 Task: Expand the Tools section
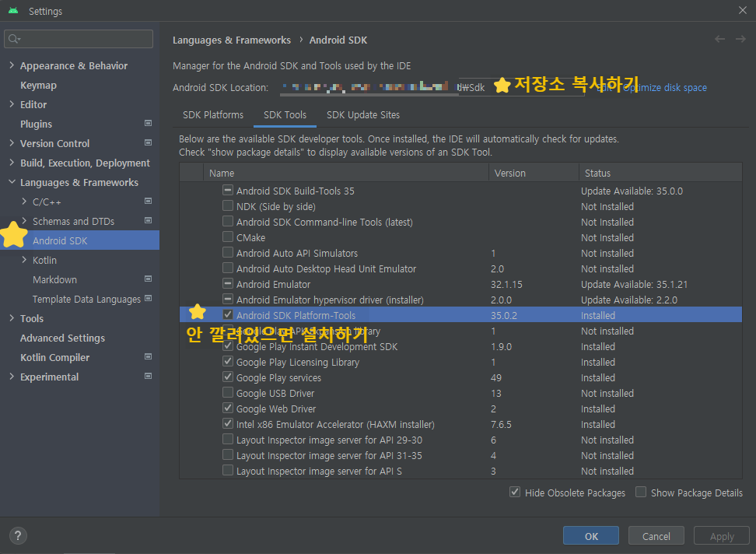pyautogui.click(x=12, y=317)
